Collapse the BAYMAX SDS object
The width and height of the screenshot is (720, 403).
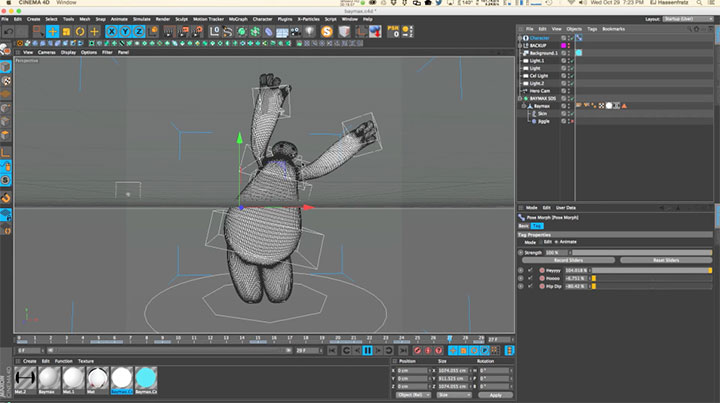tap(520, 98)
